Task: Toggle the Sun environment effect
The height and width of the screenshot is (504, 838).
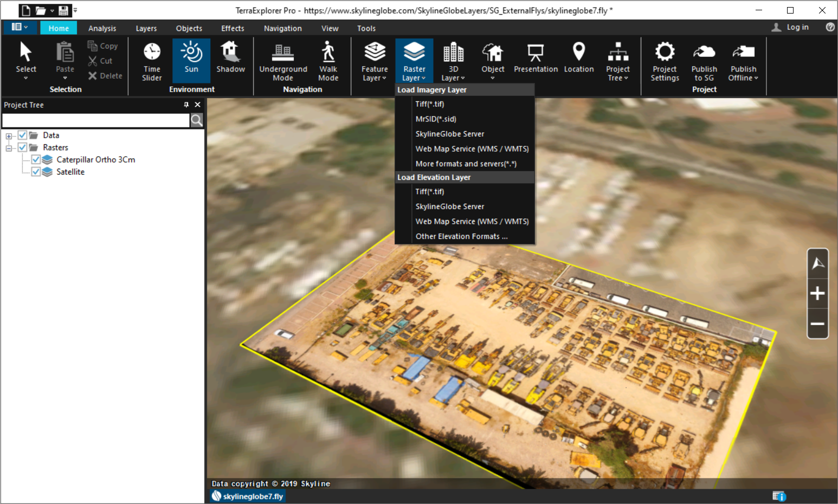Action: click(191, 61)
